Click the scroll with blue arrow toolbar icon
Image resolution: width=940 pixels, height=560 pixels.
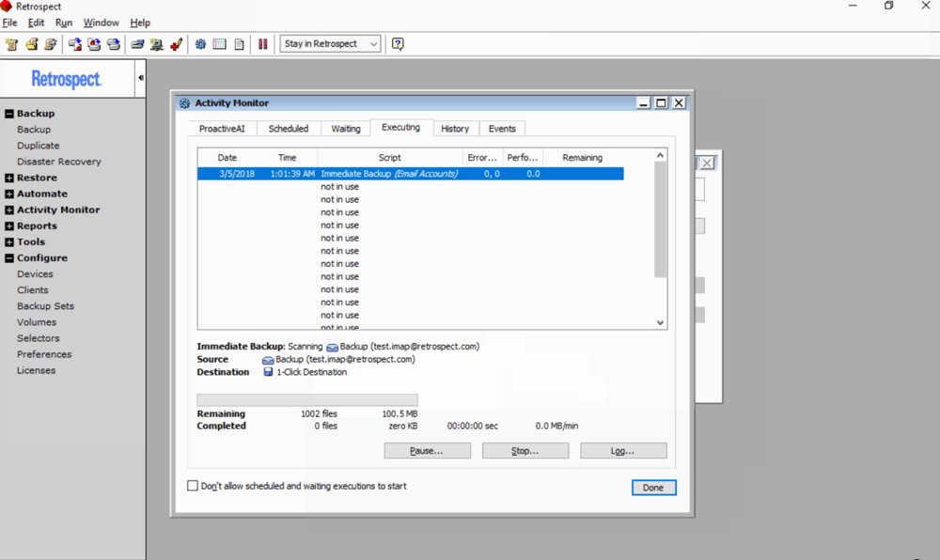pyautogui.click(x=51, y=44)
